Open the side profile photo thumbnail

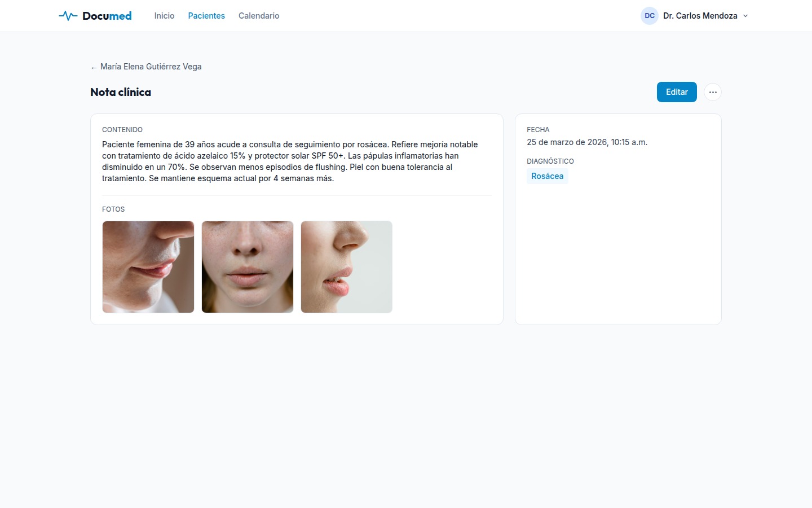point(347,267)
